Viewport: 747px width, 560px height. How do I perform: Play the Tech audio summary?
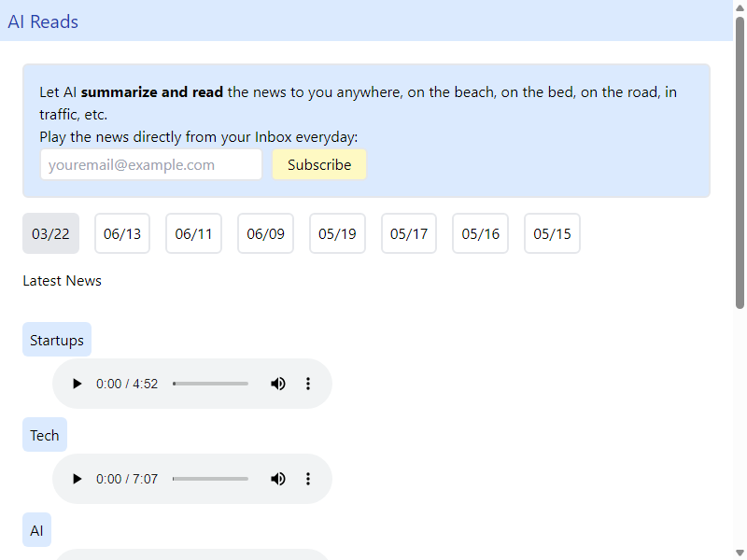pos(77,479)
